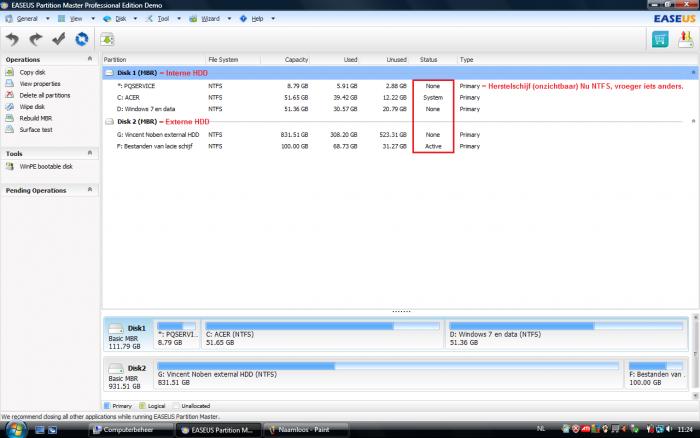The height and width of the screenshot is (438, 700).
Task: Collapse the Pending Operations panel
Action: [x=90, y=190]
